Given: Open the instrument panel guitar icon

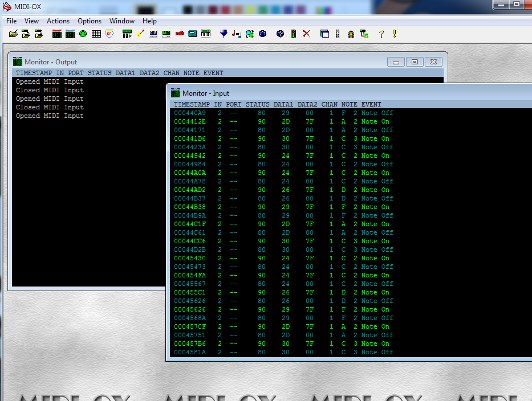Looking at the screenshot, I should (140, 34).
